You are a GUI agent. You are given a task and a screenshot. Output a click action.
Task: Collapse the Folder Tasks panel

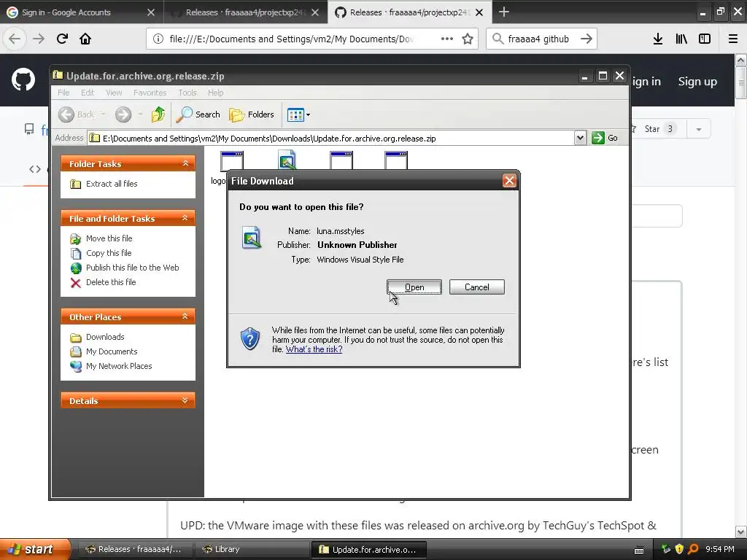185,163
